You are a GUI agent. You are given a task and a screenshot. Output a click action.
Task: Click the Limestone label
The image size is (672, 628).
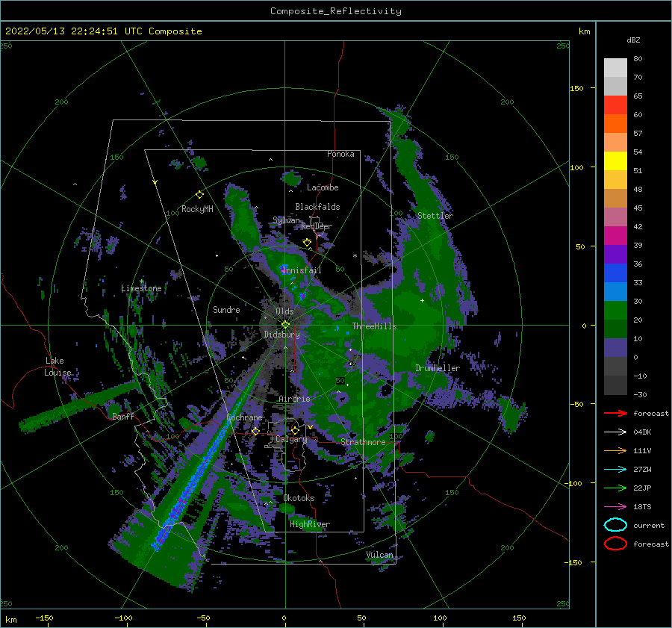coord(141,288)
